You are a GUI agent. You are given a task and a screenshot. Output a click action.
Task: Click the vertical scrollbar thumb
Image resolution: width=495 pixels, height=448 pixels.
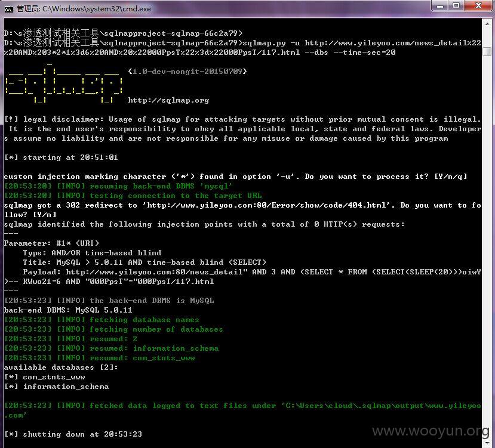pyautogui.click(x=487, y=51)
